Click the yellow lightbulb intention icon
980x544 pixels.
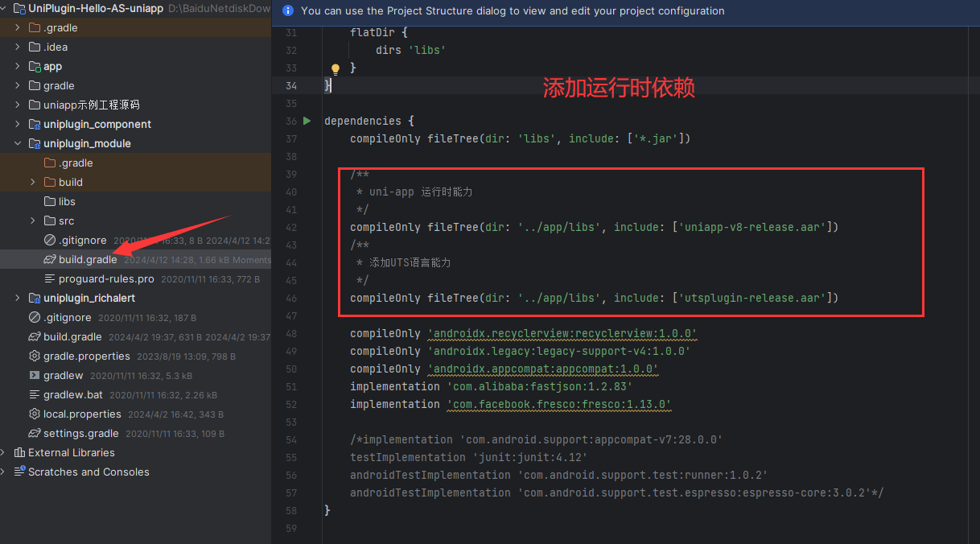coord(336,68)
